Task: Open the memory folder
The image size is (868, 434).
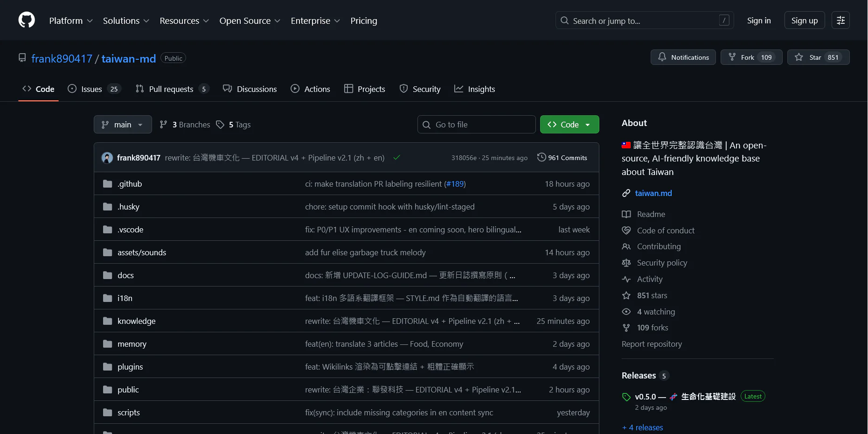Action: (x=132, y=344)
